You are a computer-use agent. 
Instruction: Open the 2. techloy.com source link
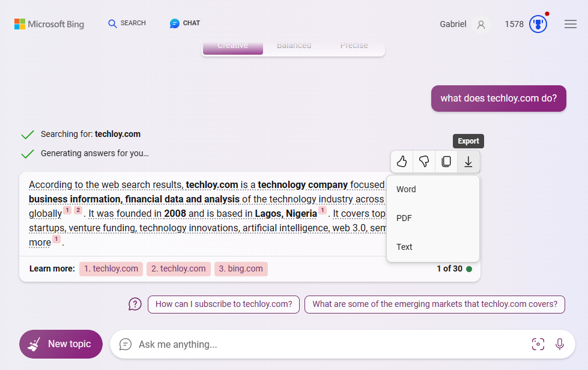coord(178,268)
